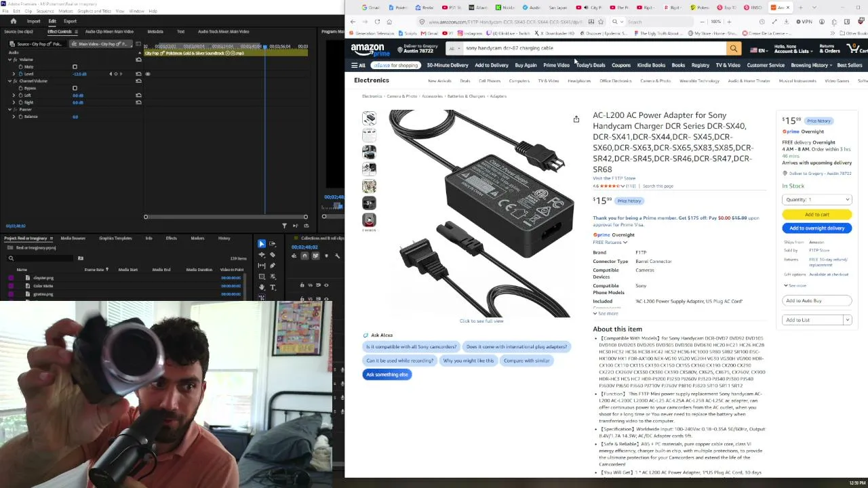Go to the Premiere Home screen icon

point(13,21)
